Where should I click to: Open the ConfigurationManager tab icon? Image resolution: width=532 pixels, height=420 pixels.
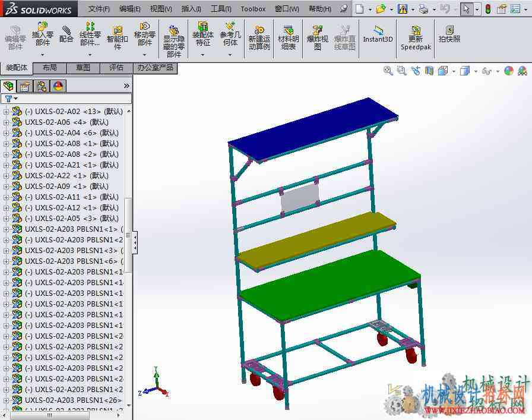click(x=42, y=86)
